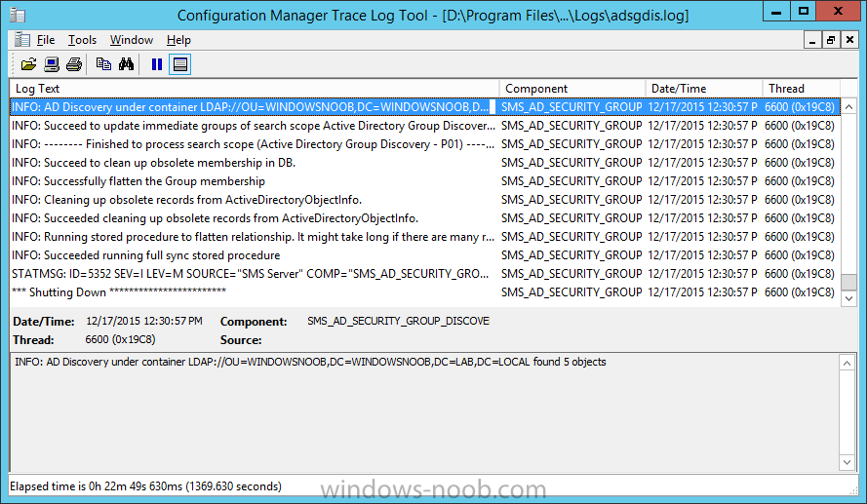Close the inner adsgdis.log document
867x504 pixels.
[x=849, y=40]
